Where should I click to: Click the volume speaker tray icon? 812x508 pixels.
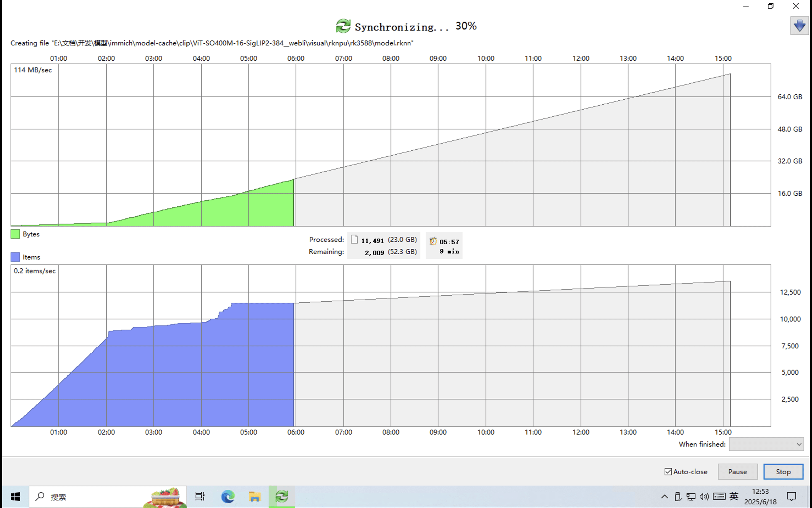(704, 497)
